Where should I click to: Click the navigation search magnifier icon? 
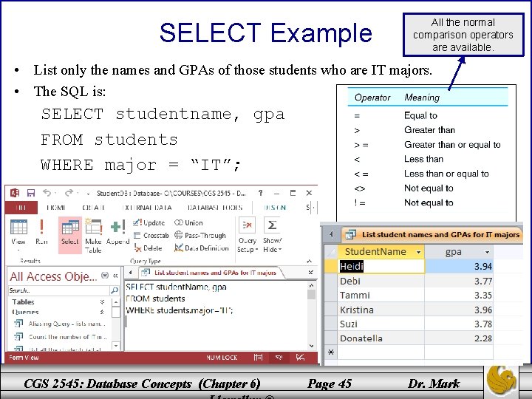click(115, 290)
